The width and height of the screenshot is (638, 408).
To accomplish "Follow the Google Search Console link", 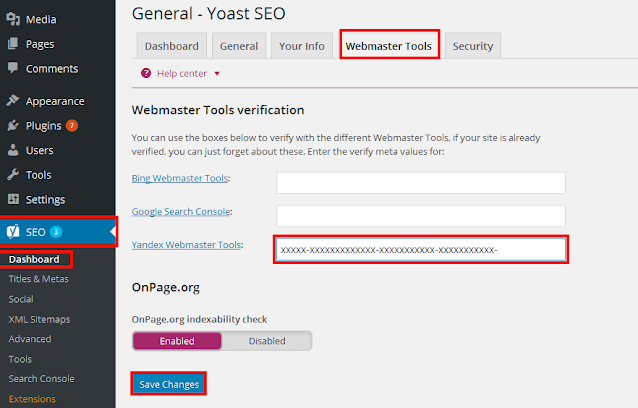I will click(x=181, y=212).
